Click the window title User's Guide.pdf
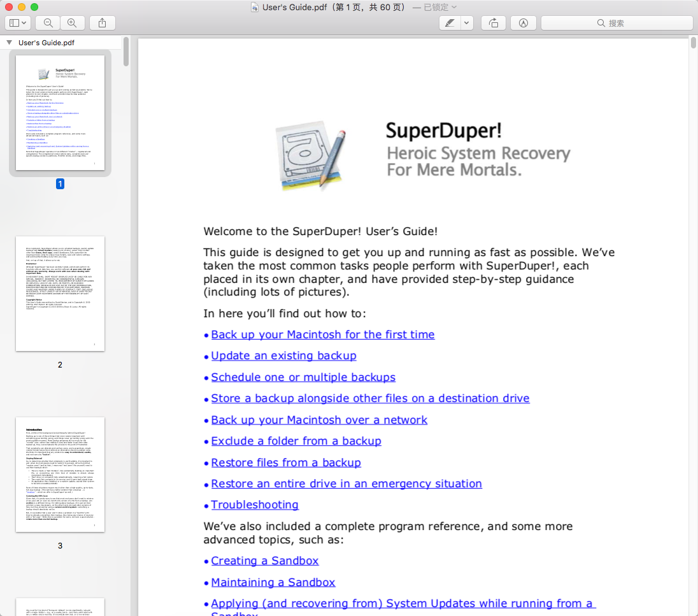 pos(295,7)
